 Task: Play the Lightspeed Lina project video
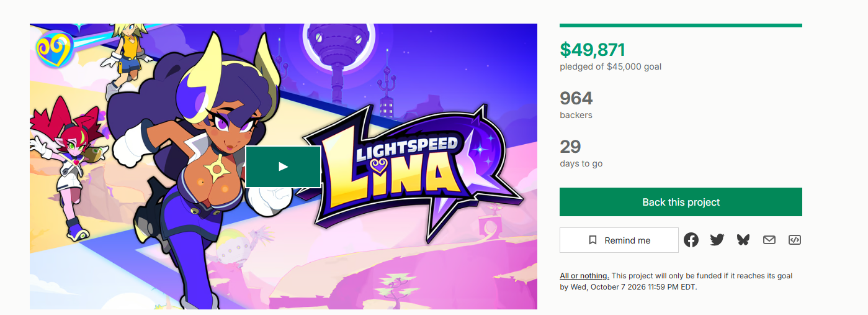click(283, 167)
